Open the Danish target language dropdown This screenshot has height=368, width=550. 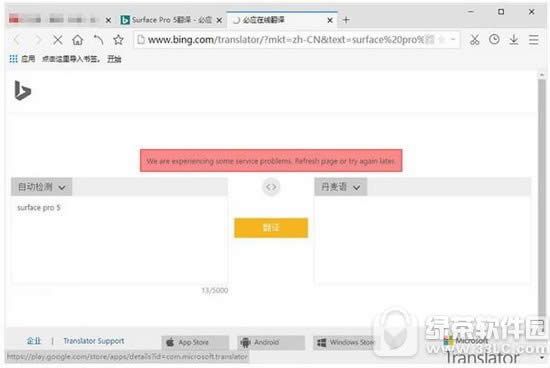[x=341, y=187]
